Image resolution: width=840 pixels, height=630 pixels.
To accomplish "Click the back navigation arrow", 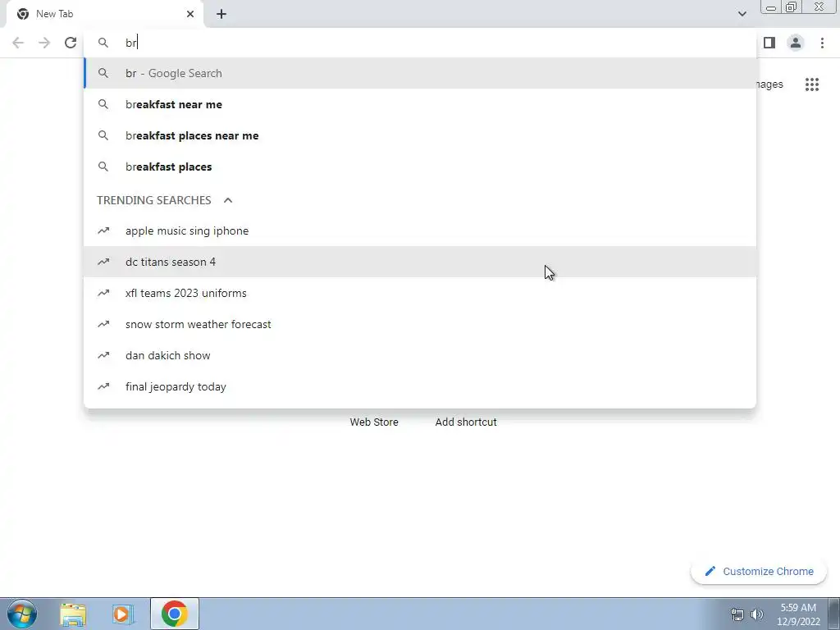I will tap(18, 43).
